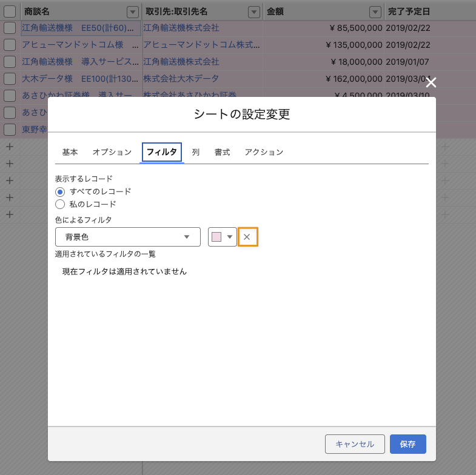Open the 書式 tab
The height and width of the screenshot is (475, 476).
222,153
